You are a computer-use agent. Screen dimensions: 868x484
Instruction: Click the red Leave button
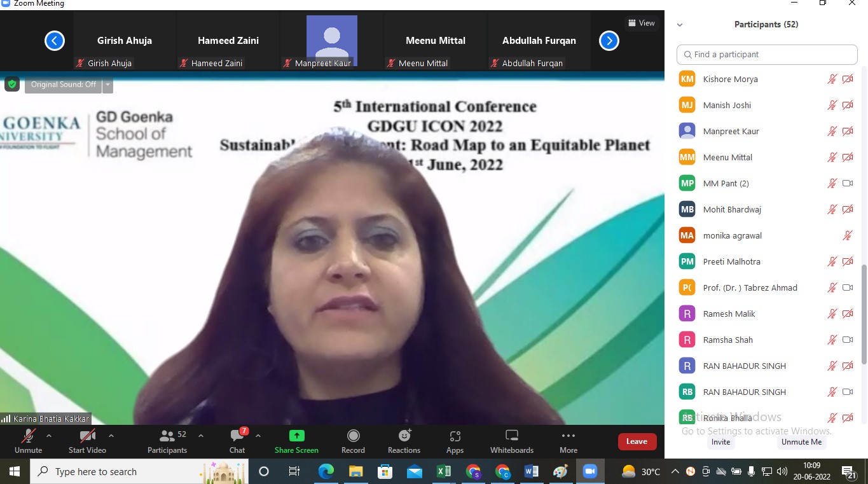[637, 441]
